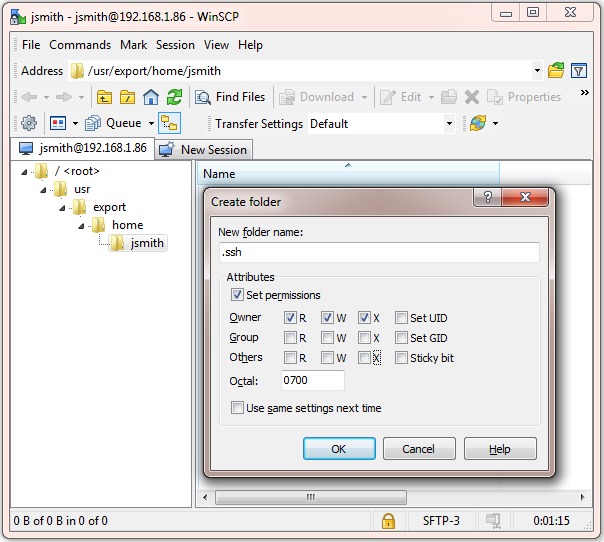Click the horizontal scrollbar thumb
The height and width of the screenshot is (542, 604).
coord(310,497)
